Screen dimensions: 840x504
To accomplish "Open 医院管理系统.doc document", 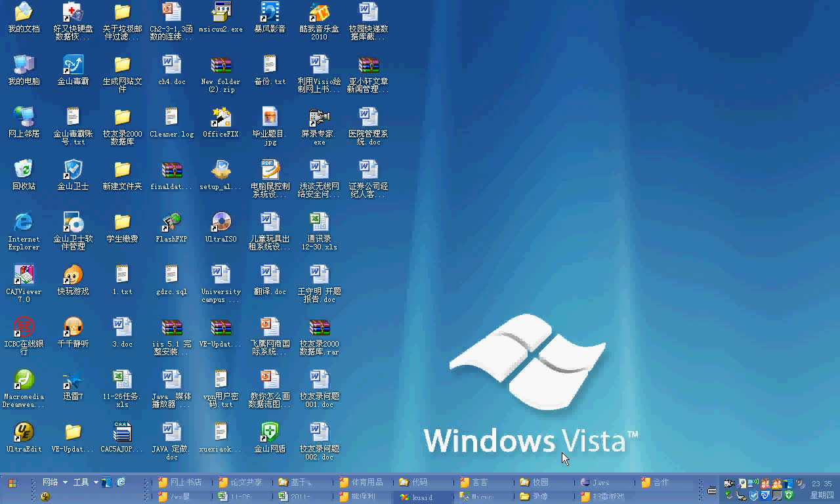I will (368, 127).
